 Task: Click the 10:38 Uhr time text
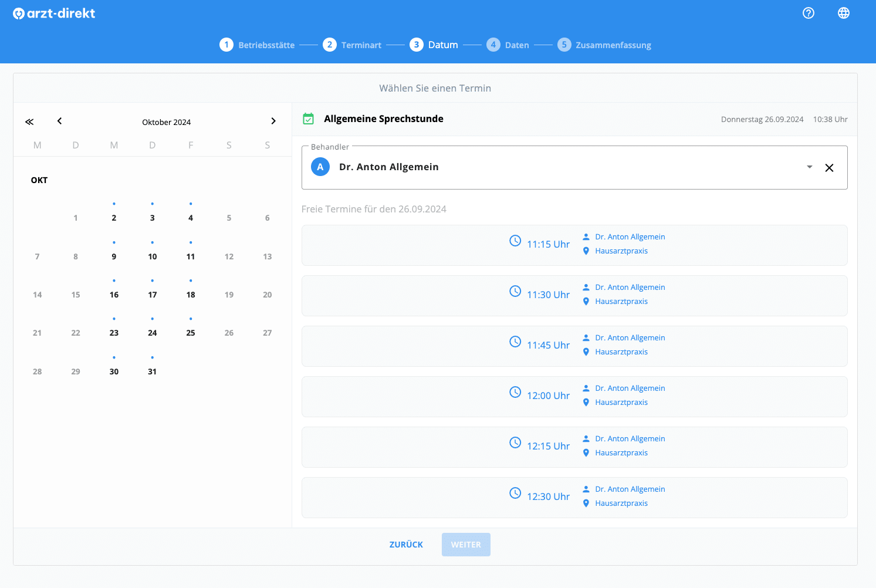[830, 119]
